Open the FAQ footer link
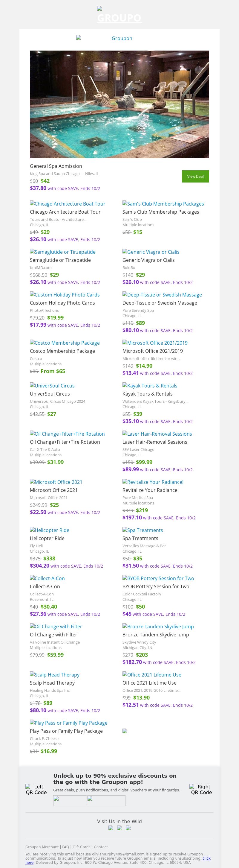The width and height of the screenshot is (239, 868). point(66,847)
